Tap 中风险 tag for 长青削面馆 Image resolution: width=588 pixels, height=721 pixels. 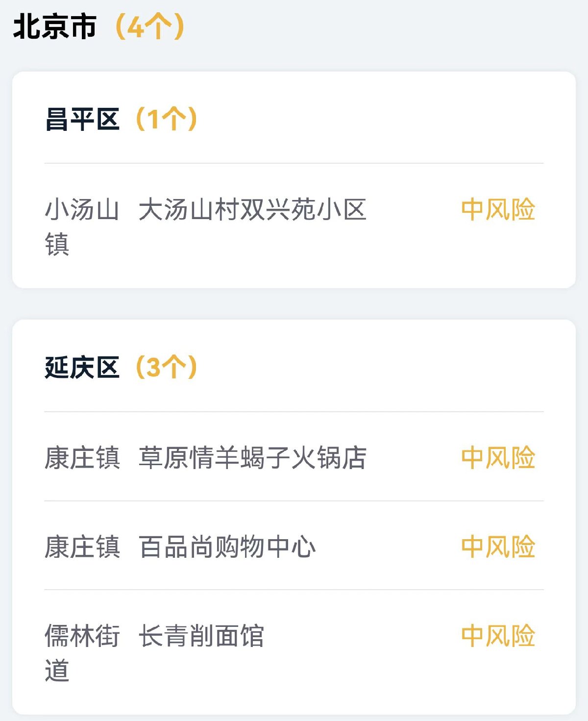[x=498, y=636]
